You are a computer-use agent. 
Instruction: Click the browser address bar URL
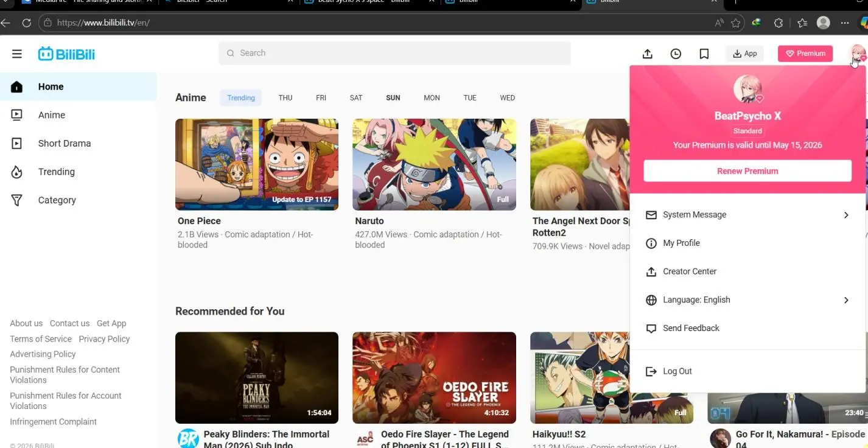(x=103, y=23)
